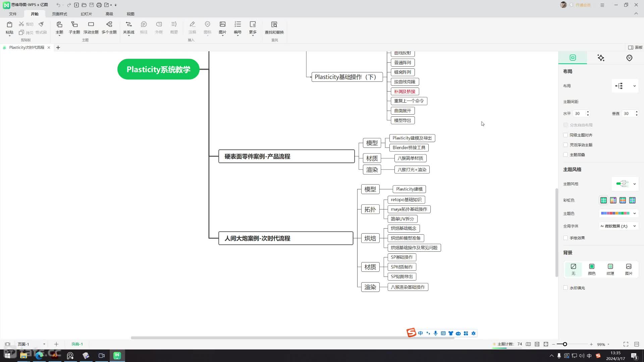Open Microsoft Edge from the taskbar
Screen dimensions: 644x362
pyautogui.click(x=39, y=356)
